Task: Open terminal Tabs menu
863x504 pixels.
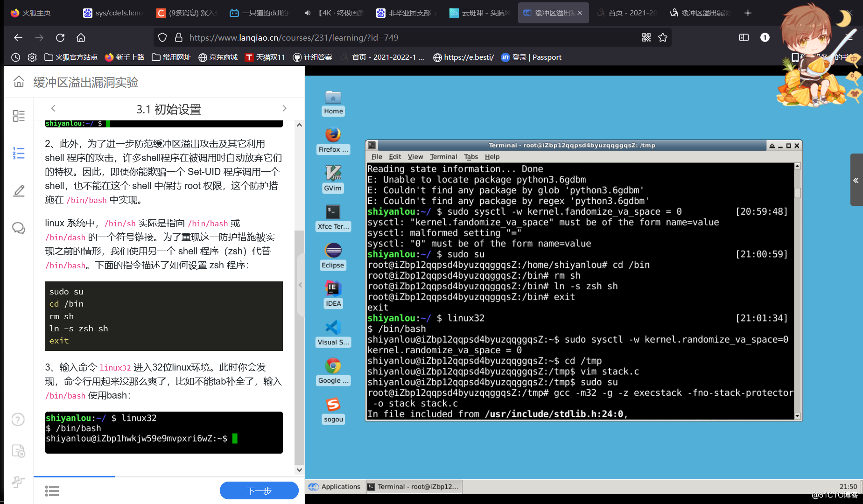Action: tap(471, 157)
